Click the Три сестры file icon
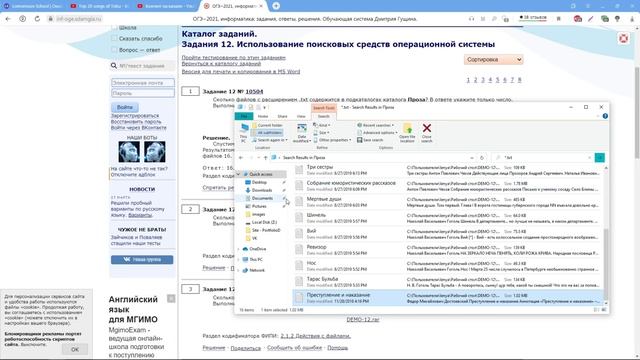The height and width of the screenshot is (360, 640). [299, 170]
